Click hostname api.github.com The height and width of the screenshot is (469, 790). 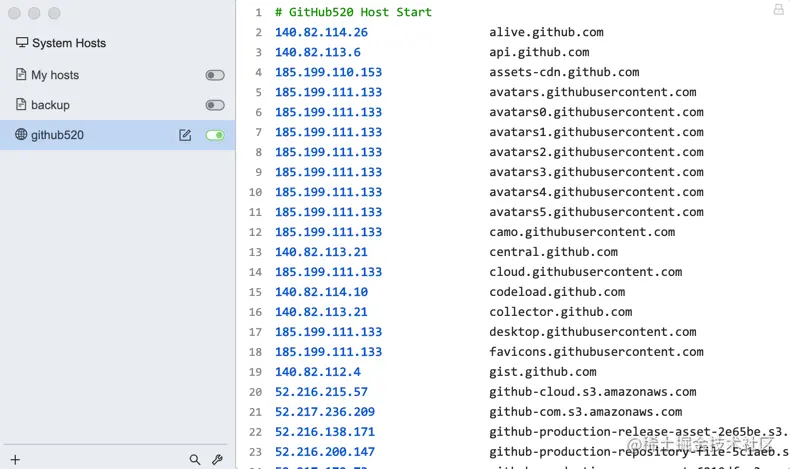539,52
